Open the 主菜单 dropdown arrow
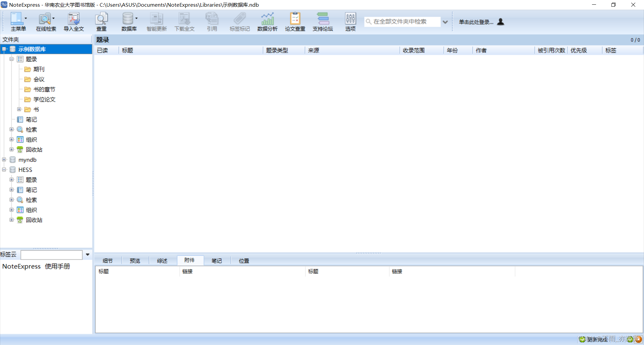Image resolution: width=644 pixels, height=345 pixels. (x=26, y=18)
